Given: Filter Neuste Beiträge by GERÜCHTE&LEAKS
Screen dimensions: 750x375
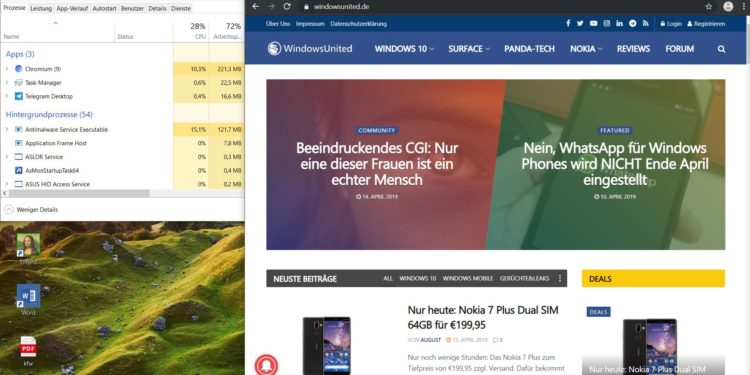Looking at the screenshot, I should click(x=525, y=278).
